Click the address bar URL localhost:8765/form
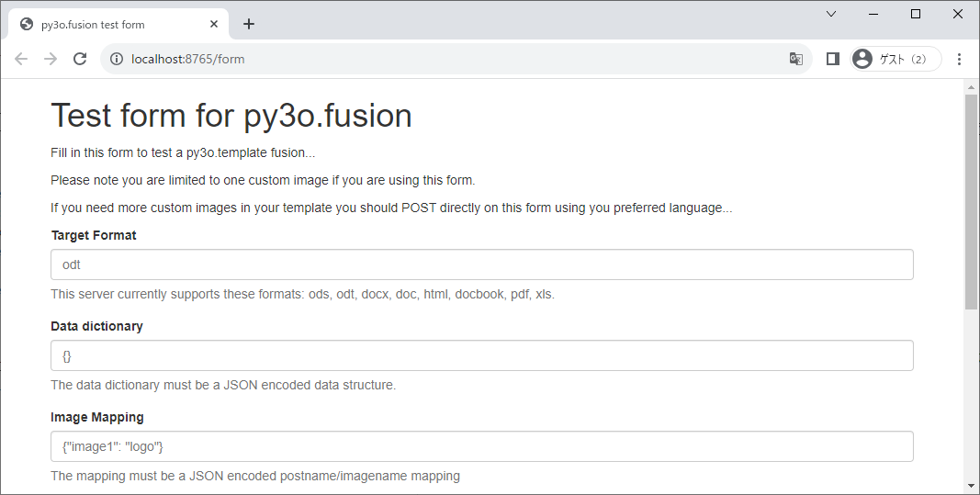980x495 pixels. pyautogui.click(x=188, y=59)
